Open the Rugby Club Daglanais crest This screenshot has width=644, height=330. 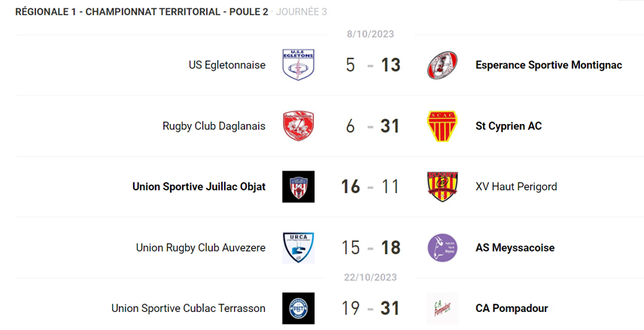click(x=298, y=126)
